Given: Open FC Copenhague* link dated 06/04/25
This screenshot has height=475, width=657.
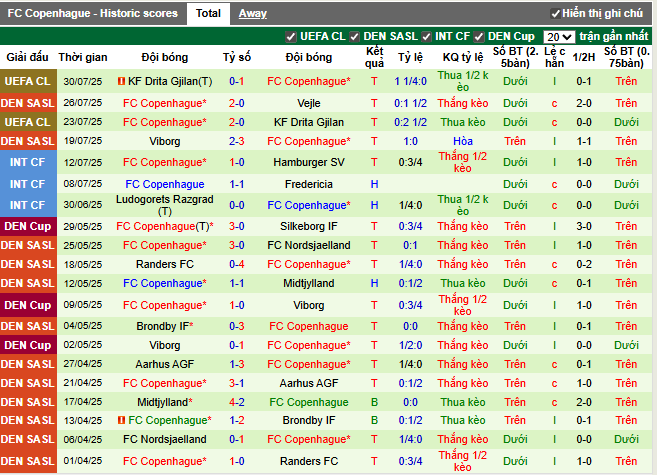Looking at the screenshot, I should click(309, 439).
